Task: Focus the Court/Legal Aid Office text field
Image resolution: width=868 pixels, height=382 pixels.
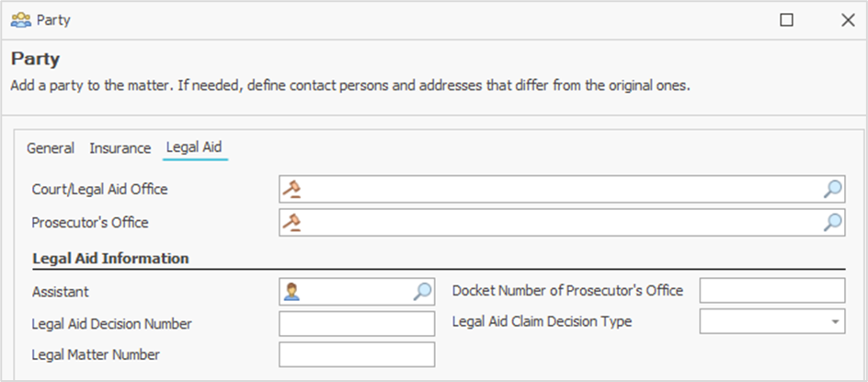Action: click(x=561, y=190)
